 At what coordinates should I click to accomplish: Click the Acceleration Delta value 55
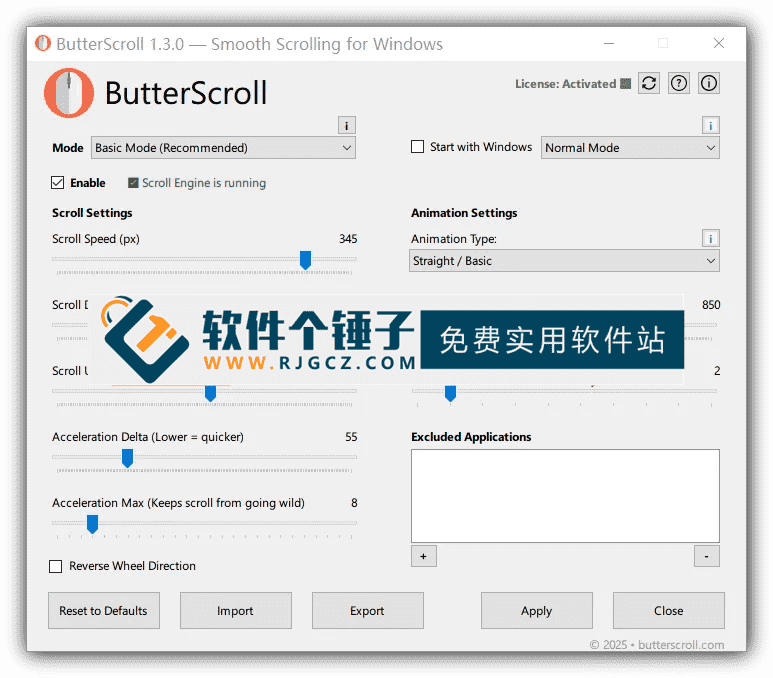pos(351,437)
